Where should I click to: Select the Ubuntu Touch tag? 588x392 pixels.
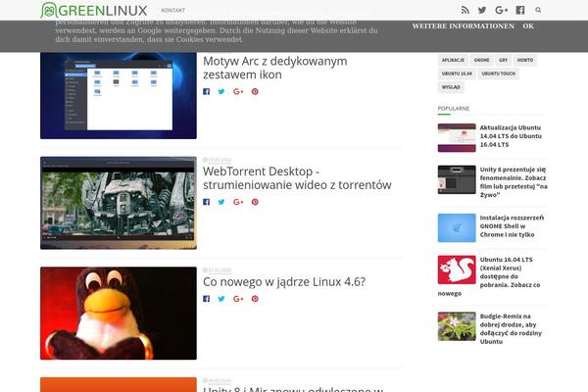pos(497,73)
